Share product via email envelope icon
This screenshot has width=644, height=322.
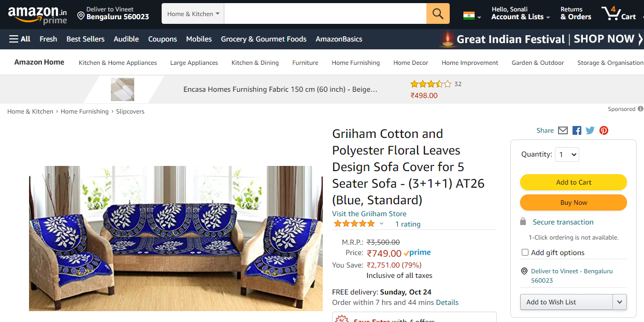[x=563, y=131]
